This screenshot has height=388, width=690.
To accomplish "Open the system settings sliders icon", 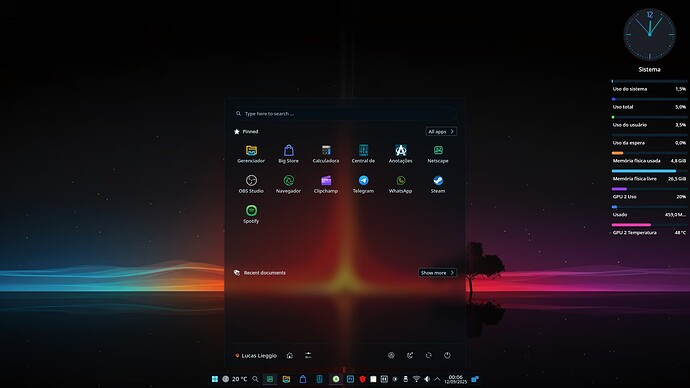I will pyautogui.click(x=308, y=355).
